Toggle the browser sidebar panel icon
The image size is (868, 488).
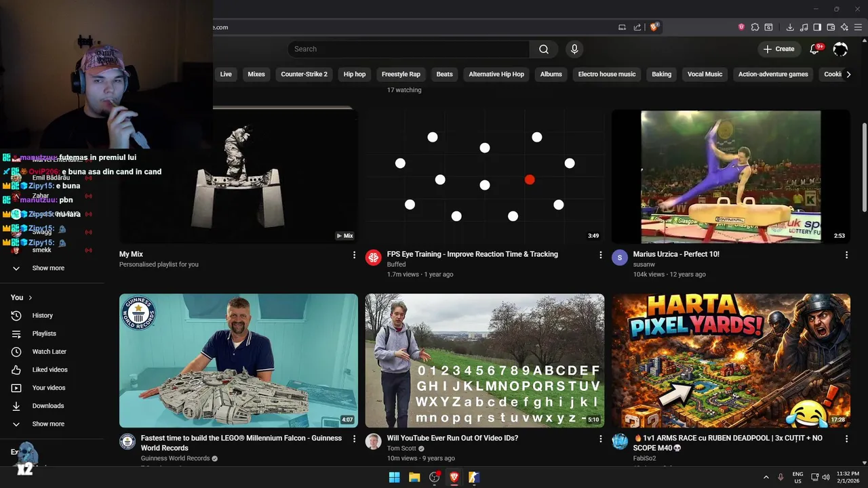coord(817,27)
